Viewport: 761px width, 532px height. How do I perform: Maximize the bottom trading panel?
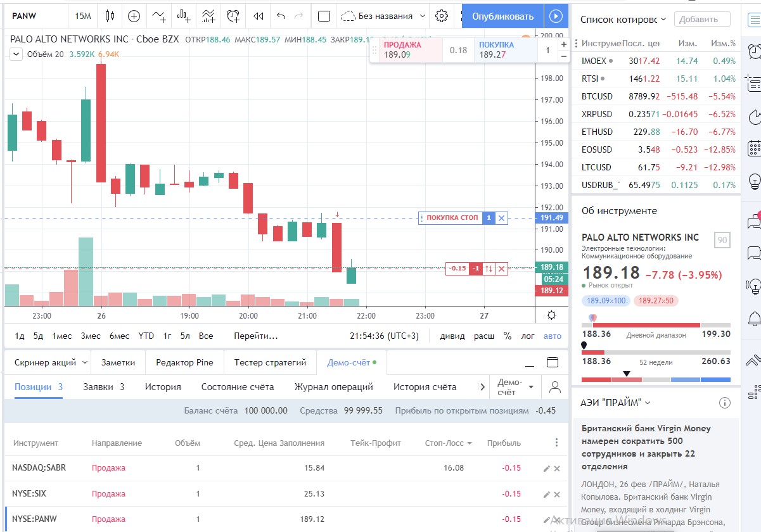pos(553,363)
